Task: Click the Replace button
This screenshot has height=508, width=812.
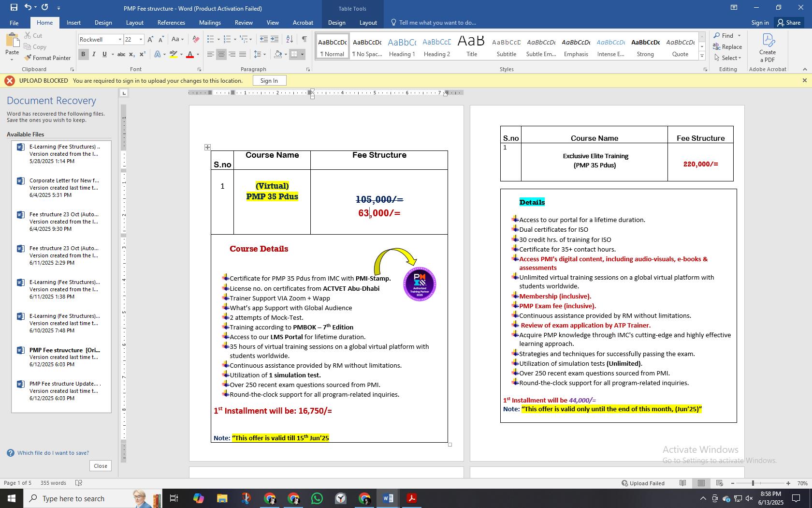Action: (x=727, y=46)
